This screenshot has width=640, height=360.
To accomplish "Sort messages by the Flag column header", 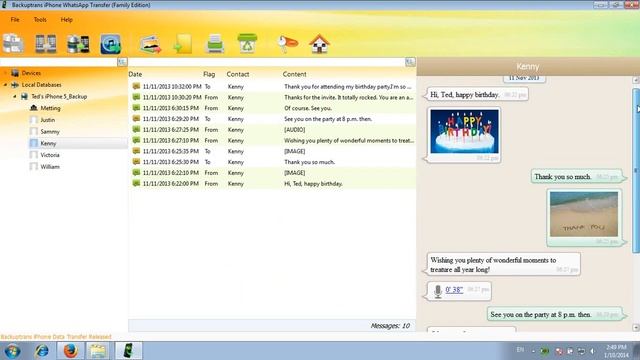I will (x=209, y=74).
